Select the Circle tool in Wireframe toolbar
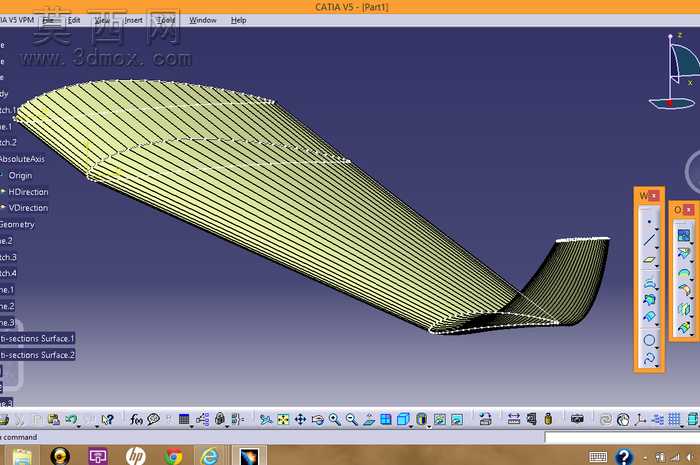Screen dimensions: 700x465 (x=649, y=340)
